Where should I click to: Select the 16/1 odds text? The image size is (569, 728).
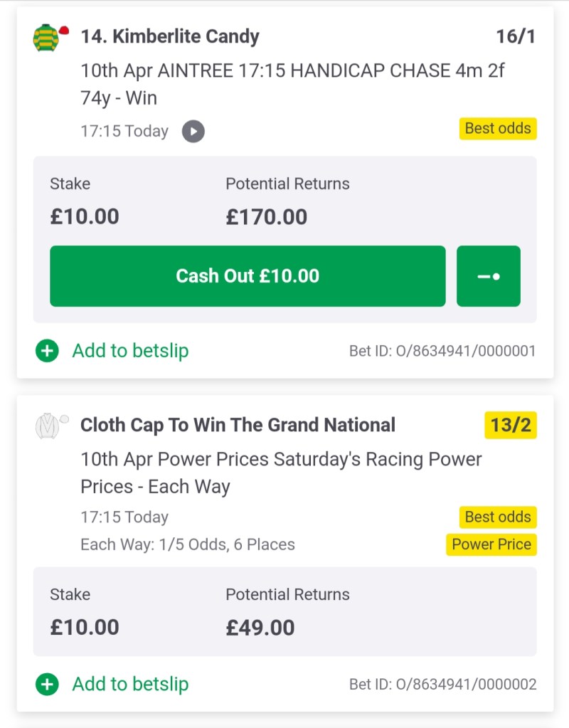[x=516, y=36]
